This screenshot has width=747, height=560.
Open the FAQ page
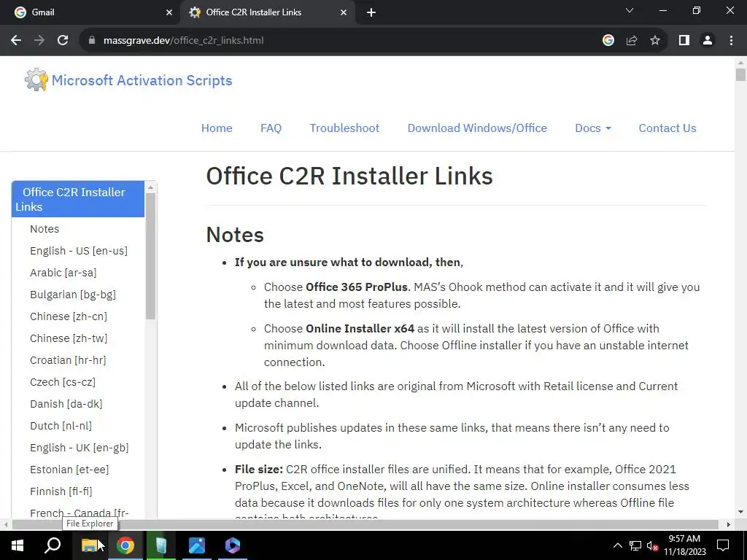click(x=271, y=128)
